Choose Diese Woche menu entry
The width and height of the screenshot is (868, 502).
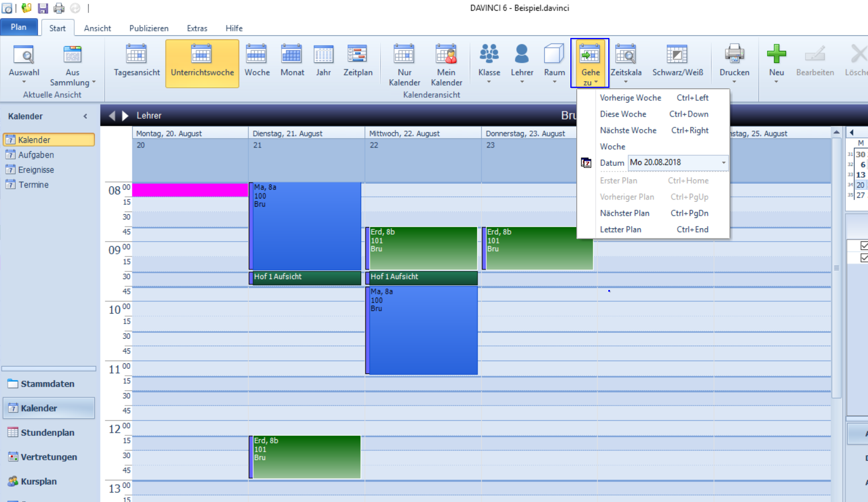(653, 114)
